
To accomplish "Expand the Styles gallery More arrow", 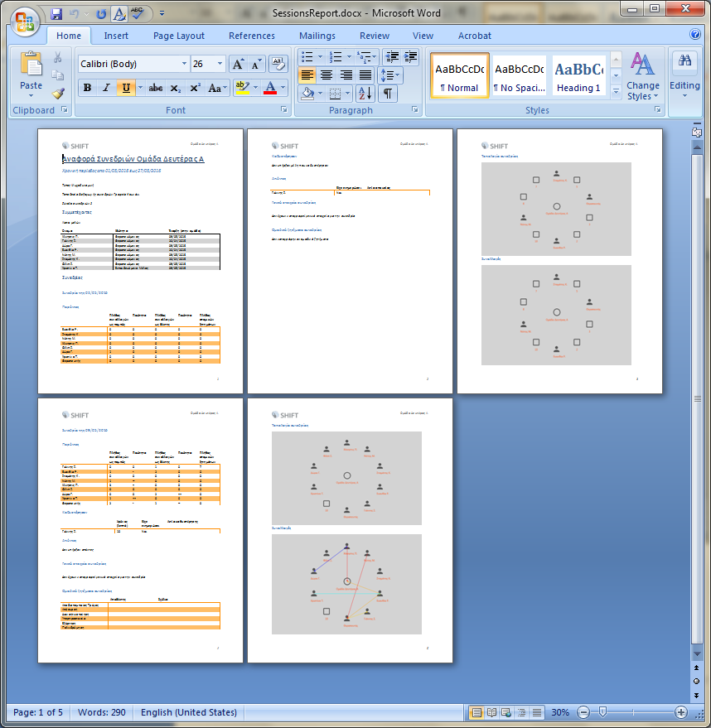I will [x=616, y=92].
